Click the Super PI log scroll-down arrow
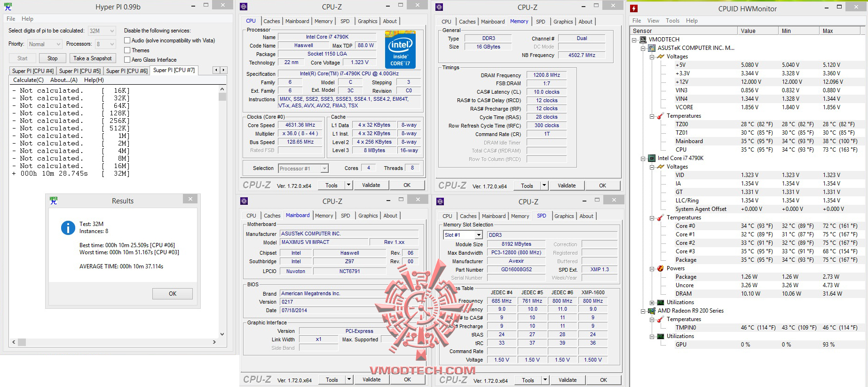Image resolution: width=868 pixels, height=387 pixels. point(222,334)
